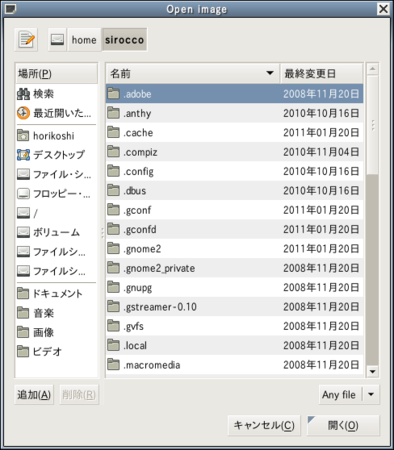This screenshot has height=450, width=394.
Task: Open the window menu icon in title bar
Action: [x=10, y=9]
